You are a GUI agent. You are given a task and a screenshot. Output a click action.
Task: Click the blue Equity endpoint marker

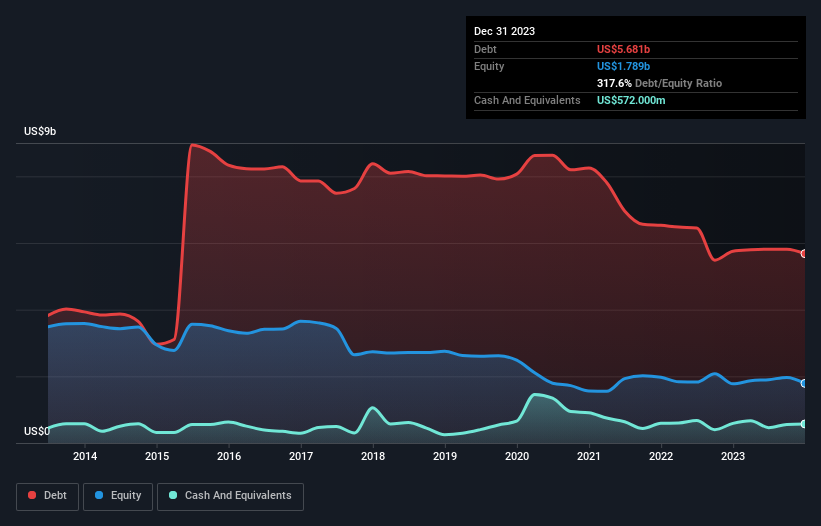tap(804, 384)
